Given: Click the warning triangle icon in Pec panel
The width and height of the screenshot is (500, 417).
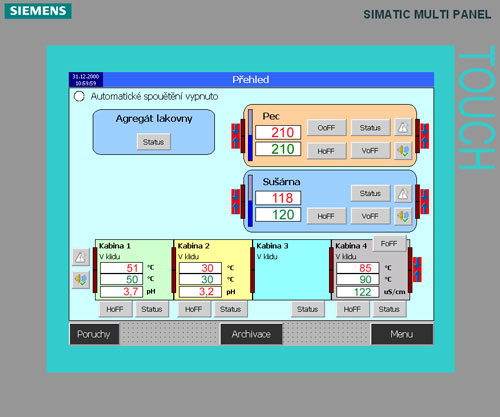Looking at the screenshot, I should (403, 127).
